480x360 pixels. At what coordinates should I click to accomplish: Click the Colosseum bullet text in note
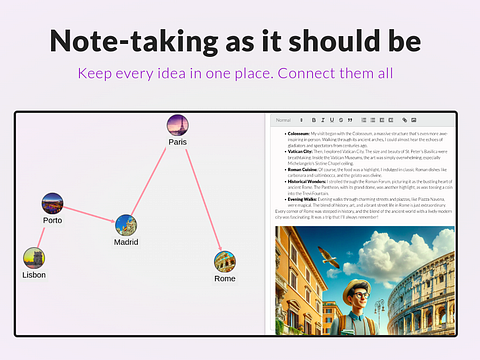[367, 139]
